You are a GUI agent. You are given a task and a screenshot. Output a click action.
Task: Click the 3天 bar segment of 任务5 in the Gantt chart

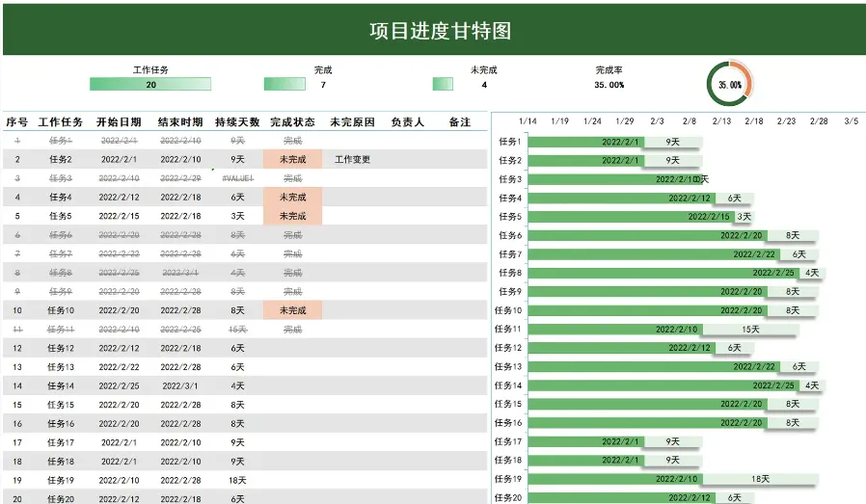click(744, 217)
